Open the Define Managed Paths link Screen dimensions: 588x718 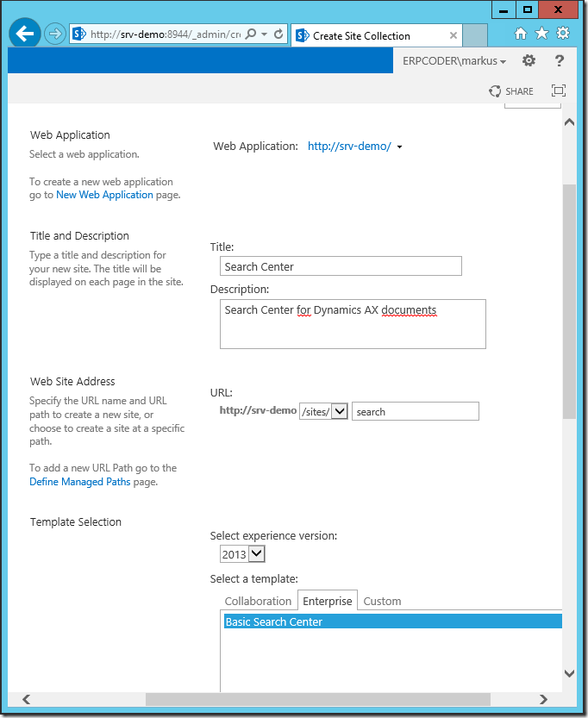(x=79, y=482)
